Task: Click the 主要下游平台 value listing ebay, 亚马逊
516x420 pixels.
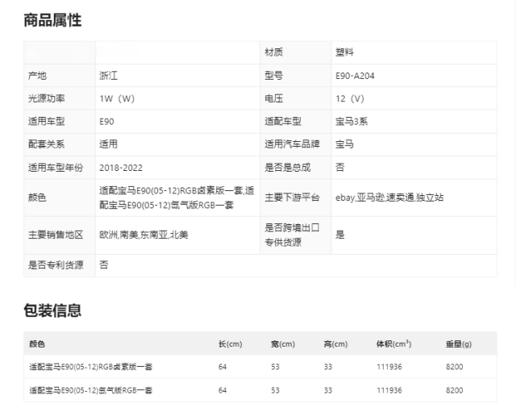Action: click(389, 197)
